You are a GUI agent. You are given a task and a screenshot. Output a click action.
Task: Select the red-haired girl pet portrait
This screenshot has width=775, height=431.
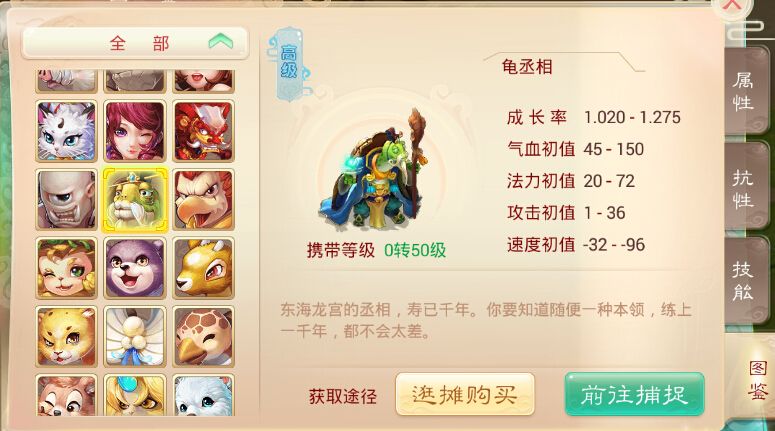pos(134,131)
